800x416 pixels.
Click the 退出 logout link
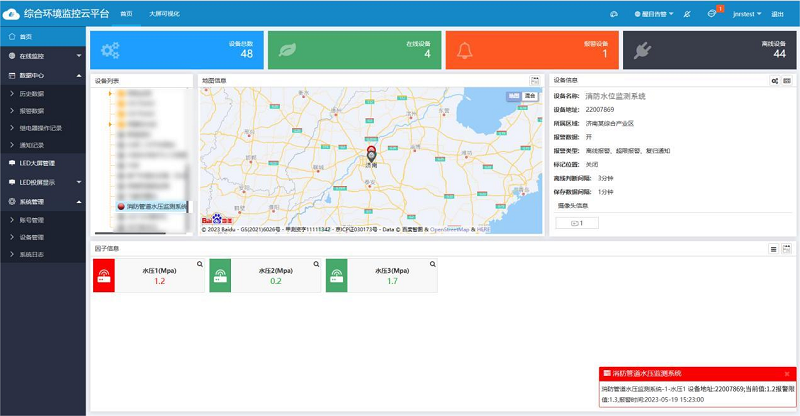point(778,14)
